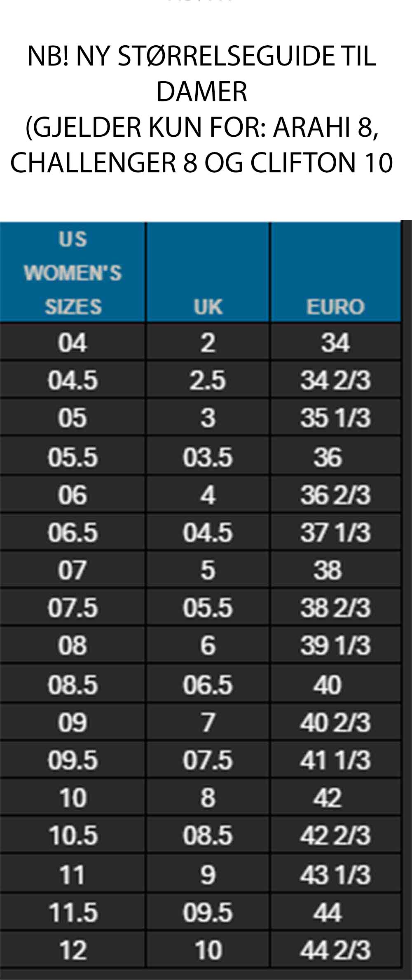The height and width of the screenshot is (980, 412).
Task: Click the US WOMEN'S SIZES column header
Action: [73, 272]
